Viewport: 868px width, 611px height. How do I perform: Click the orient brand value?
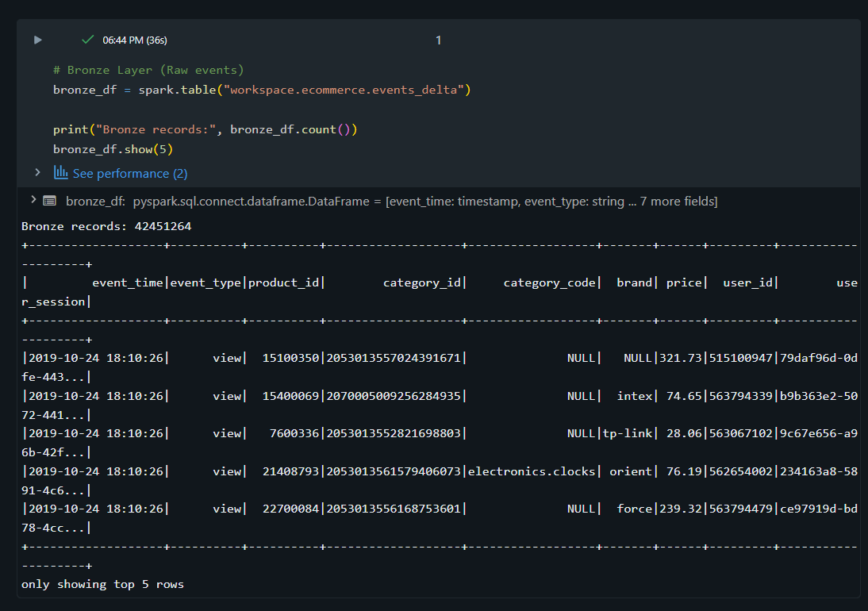pos(631,471)
